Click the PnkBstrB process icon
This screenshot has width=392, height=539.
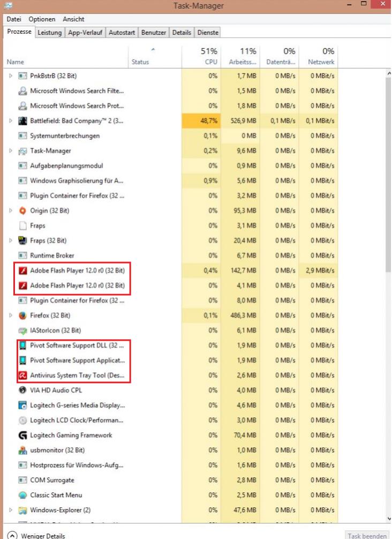[22, 76]
